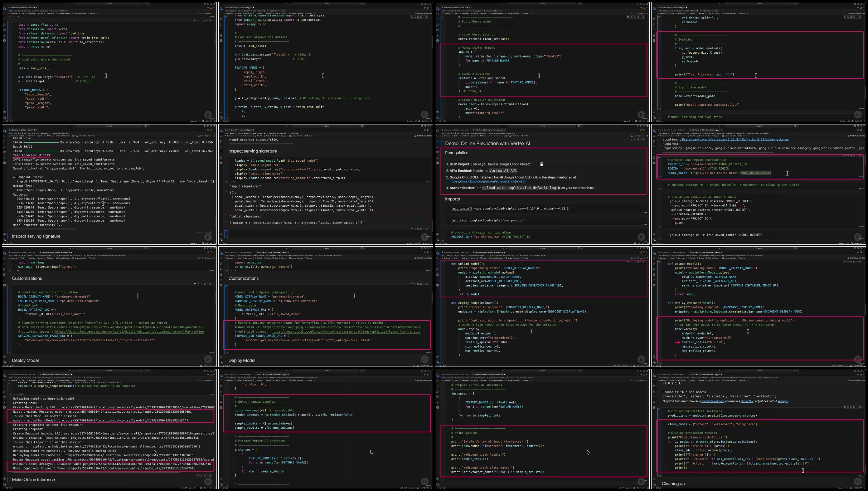Viewport: 868px width, 491px height.
Task: Toggle Secondary Side Bar in 'Print samples' frame
Action: pos(647,370)
